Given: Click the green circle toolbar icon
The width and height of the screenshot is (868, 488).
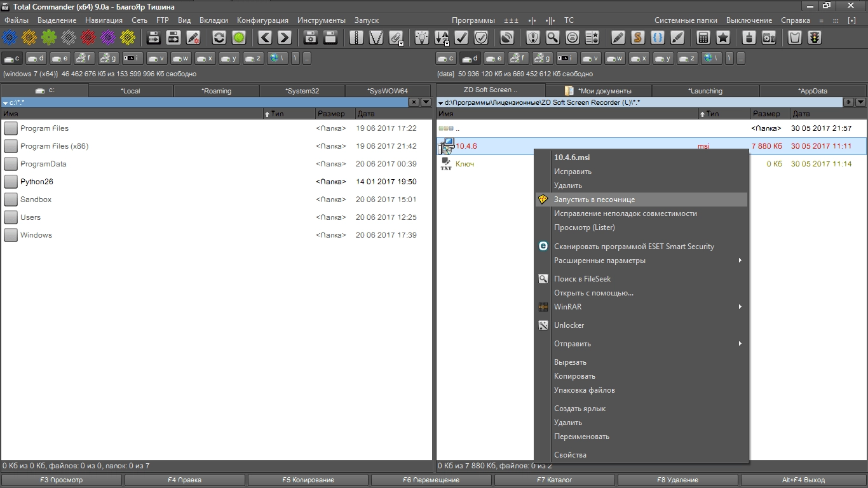Looking at the screenshot, I should point(239,37).
